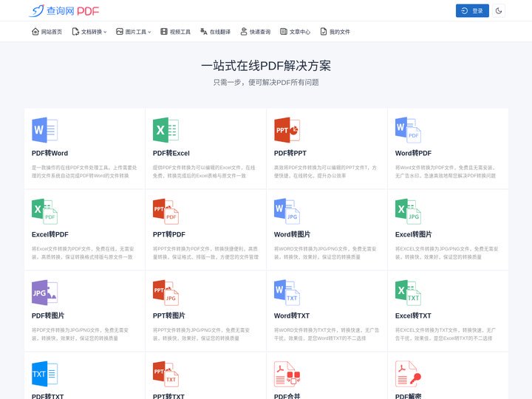The height and width of the screenshot is (399, 532).
Task: Toggle dark mode moon icon
Action: (x=499, y=11)
